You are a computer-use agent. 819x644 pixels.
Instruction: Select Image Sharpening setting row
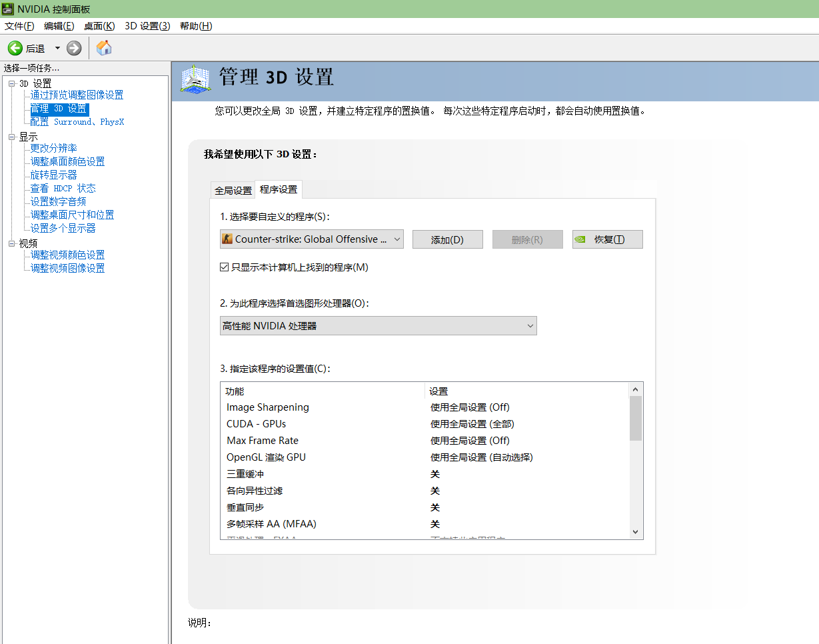click(x=425, y=407)
